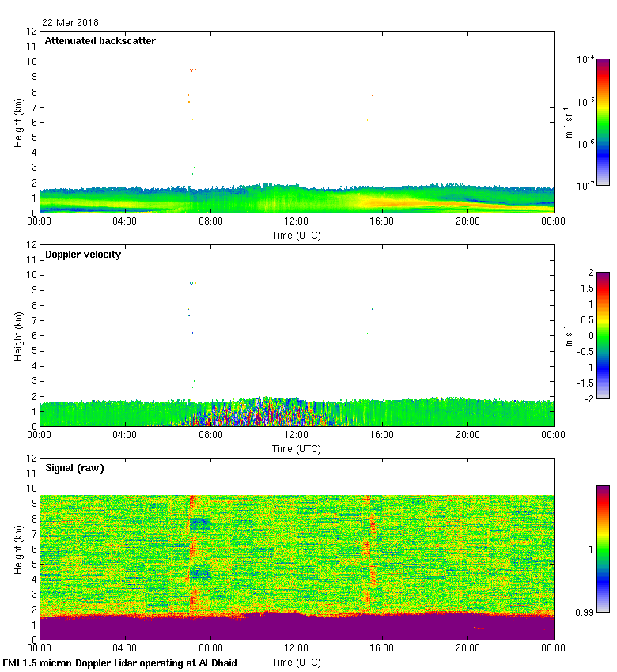617x672 pixels.
Task: Click the m s-1 unit label
Action: (570, 335)
